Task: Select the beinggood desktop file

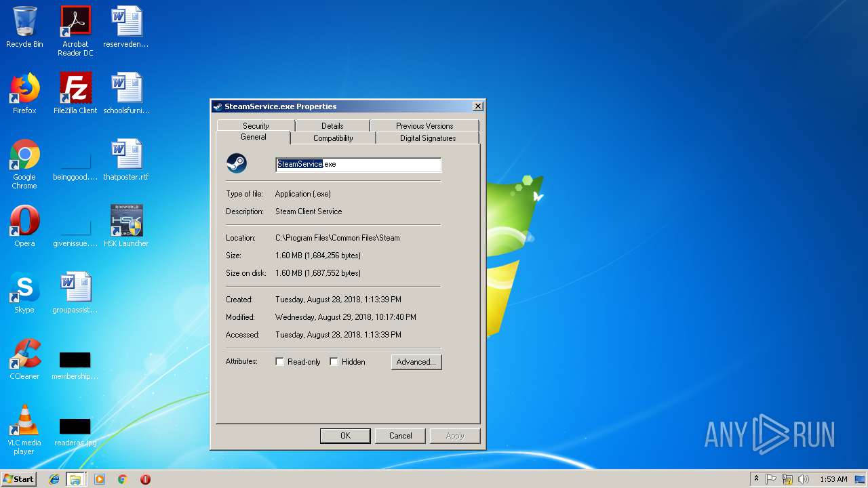Action: click(x=75, y=164)
